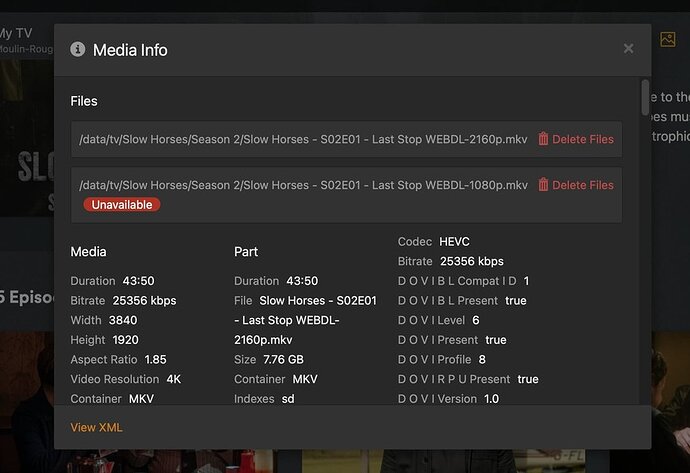Image resolution: width=690 pixels, height=473 pixels.
Task: Click the Media section heading
Action: [x=88, y=252]
